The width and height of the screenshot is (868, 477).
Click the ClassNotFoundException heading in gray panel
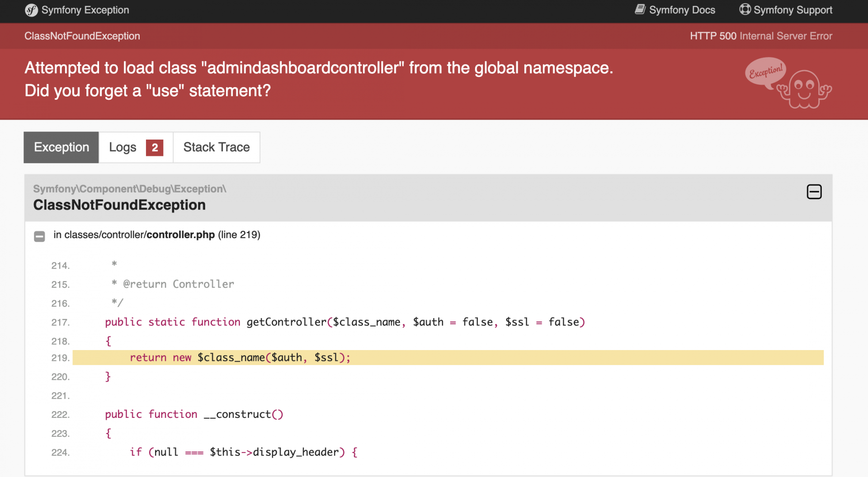pos(119,205)
